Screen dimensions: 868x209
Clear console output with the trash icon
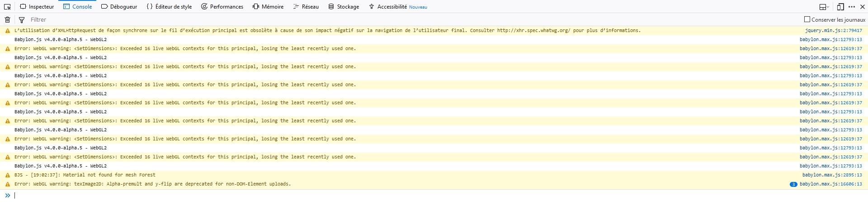7,19
